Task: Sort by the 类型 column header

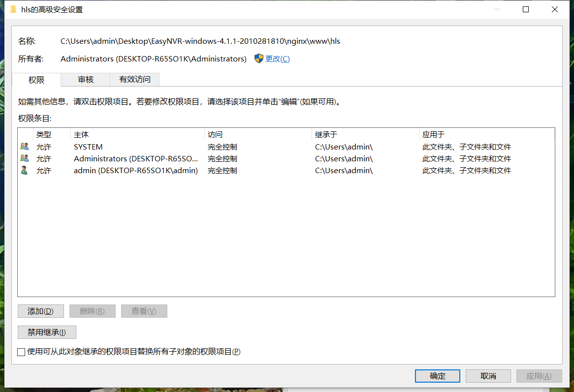Action: 52,135
